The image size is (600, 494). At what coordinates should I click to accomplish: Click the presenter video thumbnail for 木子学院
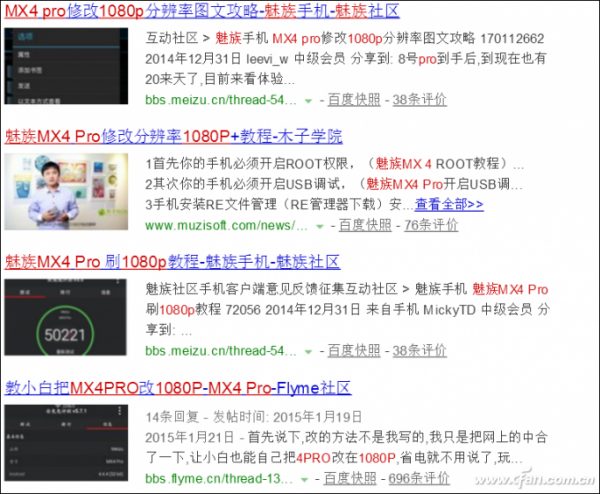click(x=66, y=191)
